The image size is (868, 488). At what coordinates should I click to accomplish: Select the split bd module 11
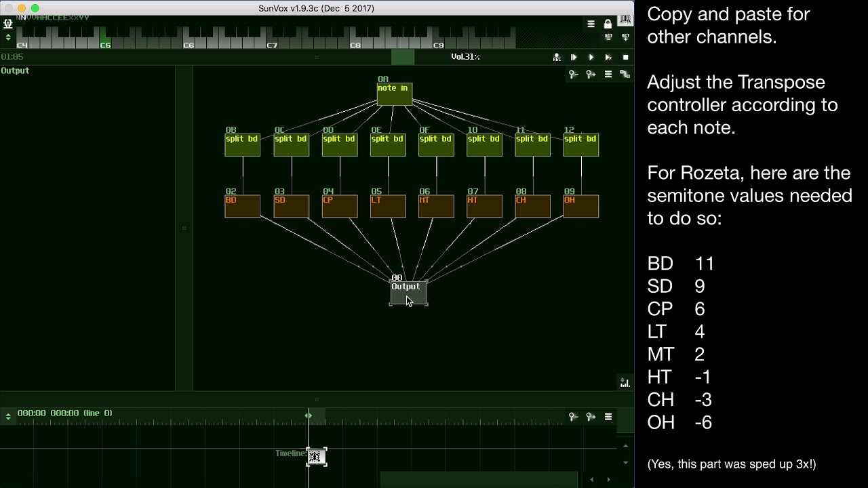click(x=532, y=145)
